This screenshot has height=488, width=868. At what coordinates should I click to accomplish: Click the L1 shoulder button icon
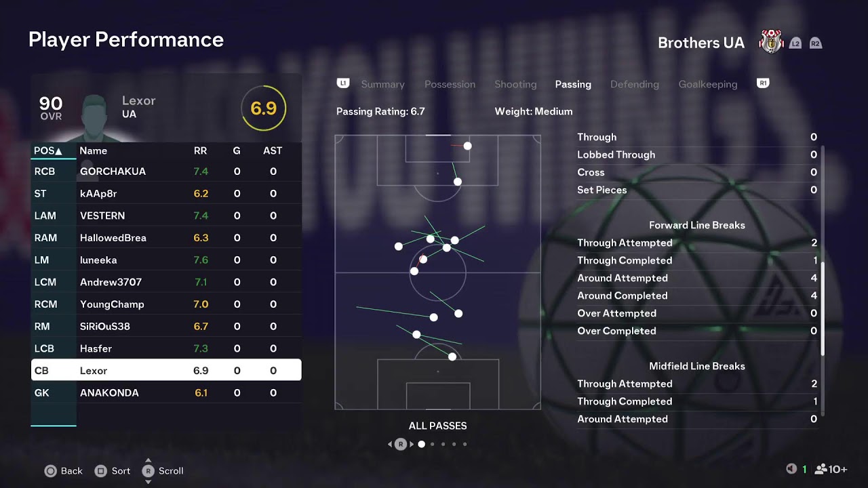coord(343,83)
